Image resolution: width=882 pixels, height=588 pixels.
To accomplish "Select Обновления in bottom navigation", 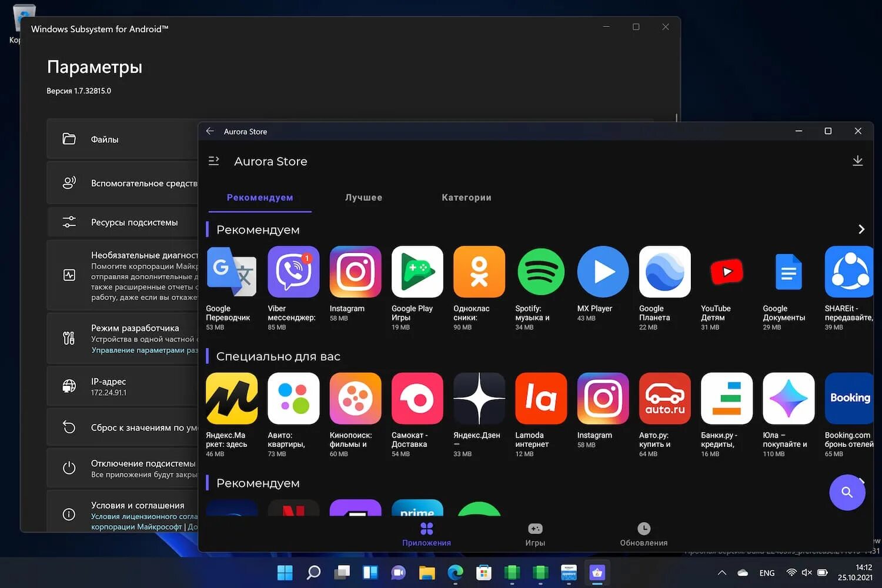I will tap(644, 534).
